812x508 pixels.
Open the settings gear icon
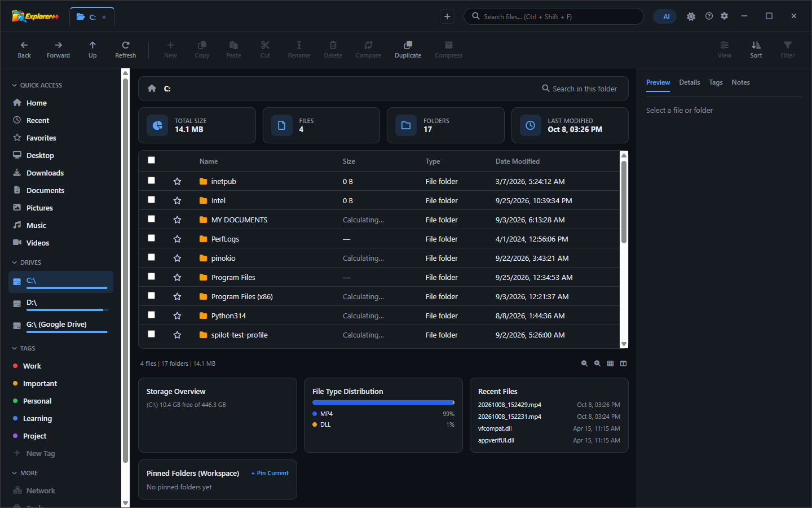[725, 16]
